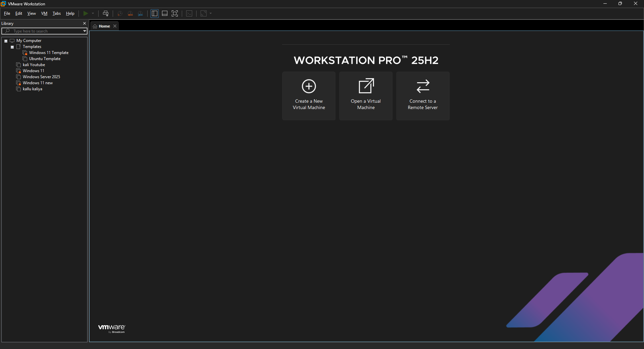Screen dimensions: 644x349
Task: Open the power options dropdown arrow
Action: (x=93, y=13)
